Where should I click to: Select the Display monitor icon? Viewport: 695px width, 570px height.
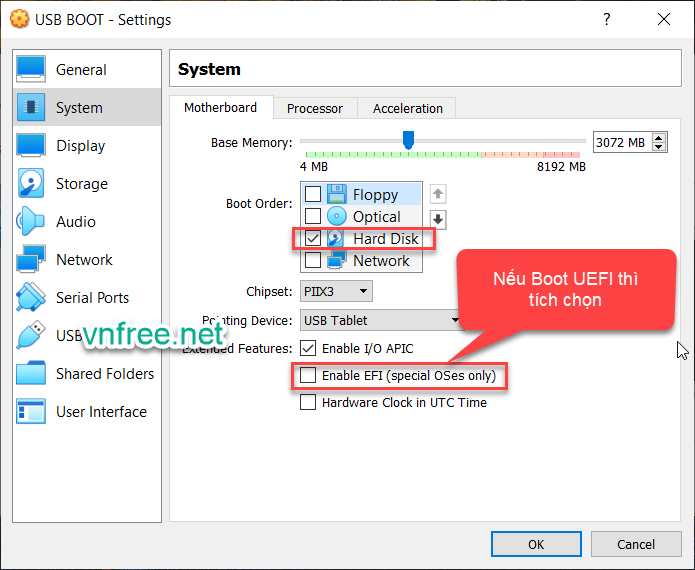click(31, 146)
